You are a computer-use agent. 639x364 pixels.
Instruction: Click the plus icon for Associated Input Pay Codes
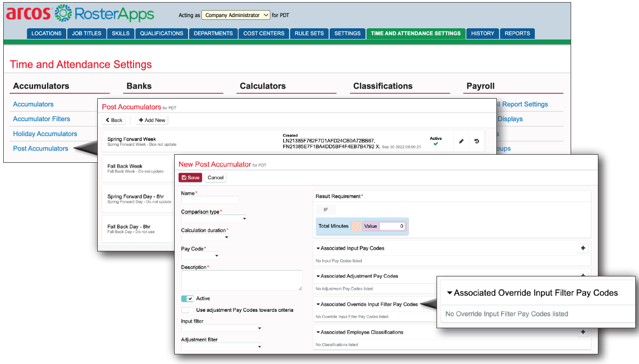pyautogui.click(x=583, y=248)
